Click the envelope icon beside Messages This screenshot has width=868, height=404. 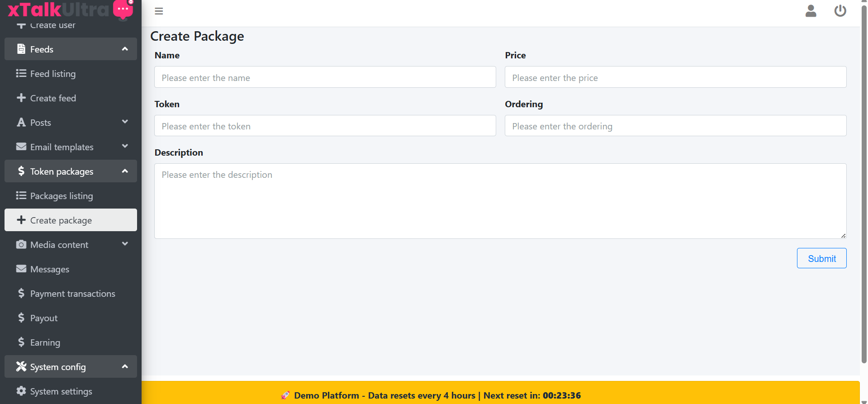(21, 269)
